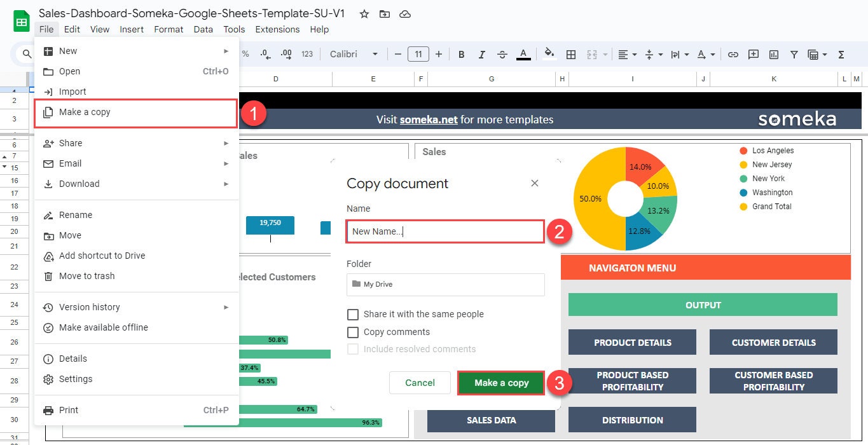Toggle bold formatting in the toolbar
The width and height of the screenshot is (868, 445).
click(x=461, y=54)
